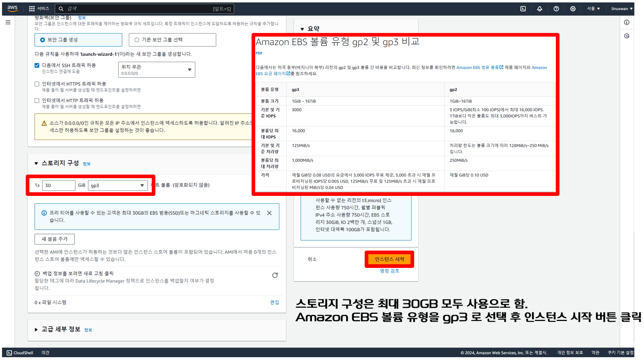
Task: Click the gp3 IOPS value 3000
Action: pyautogui.click(x=297, y=110)
